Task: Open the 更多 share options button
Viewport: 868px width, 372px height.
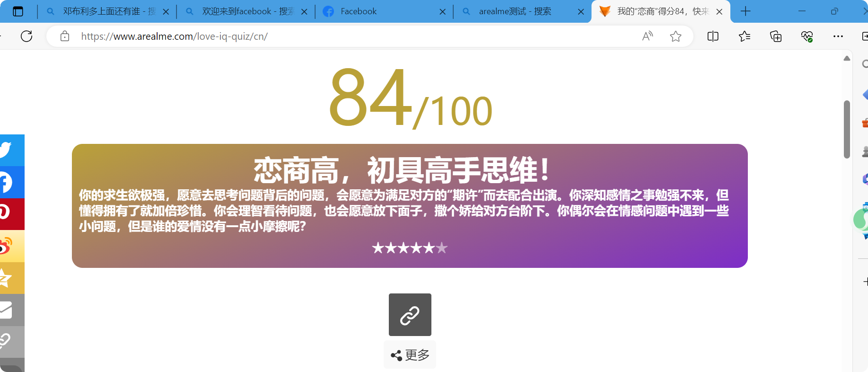Action: [410, 354]
